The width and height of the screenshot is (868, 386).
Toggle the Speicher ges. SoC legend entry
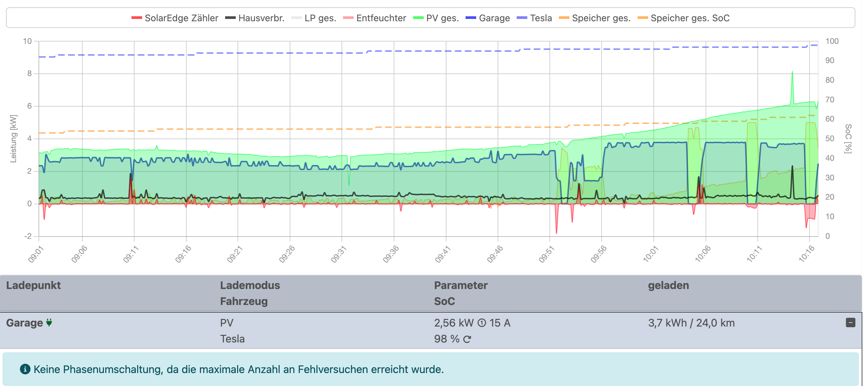(x=690, y=18)
